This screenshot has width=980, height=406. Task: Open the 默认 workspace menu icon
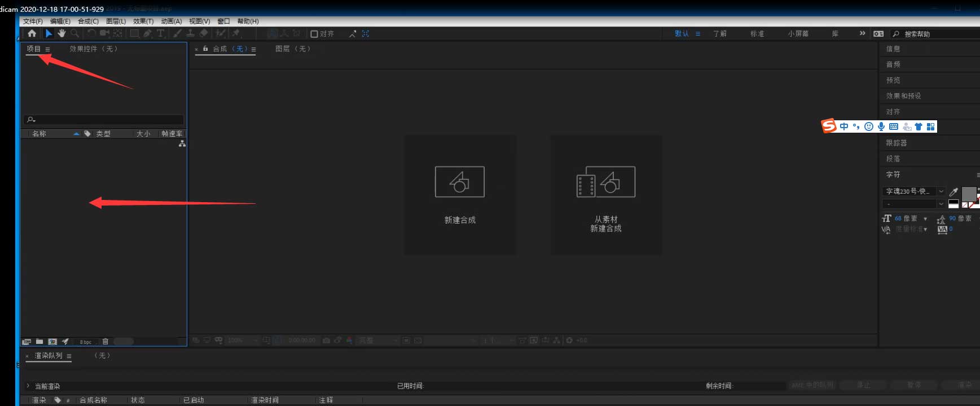click(x=698, y=34)
